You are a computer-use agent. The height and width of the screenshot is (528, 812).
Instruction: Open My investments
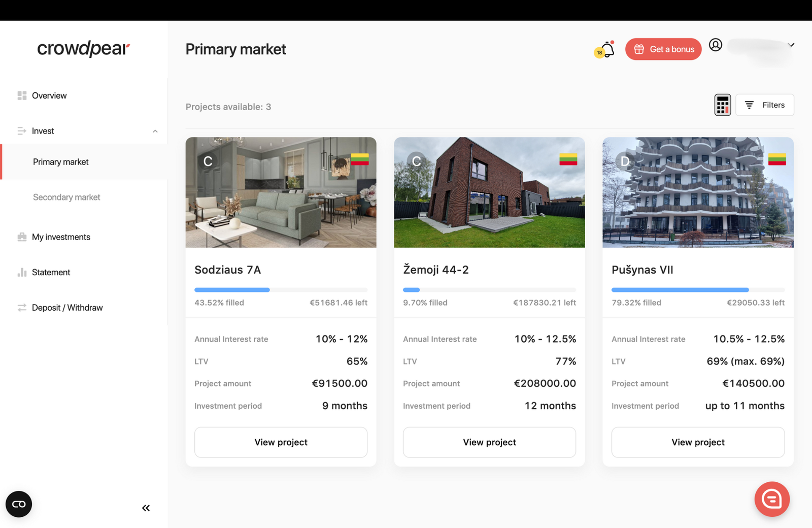tap(61, 237)
